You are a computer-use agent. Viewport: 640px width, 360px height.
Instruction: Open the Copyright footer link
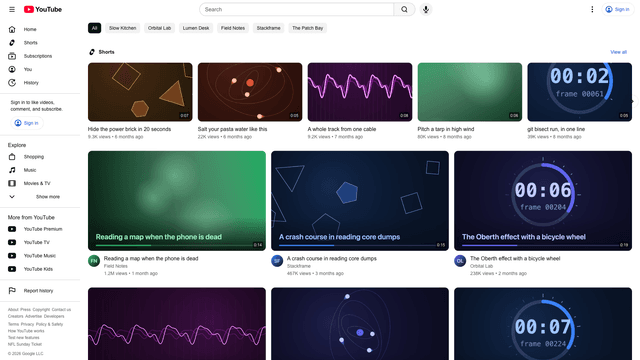[x=41, y=310]
